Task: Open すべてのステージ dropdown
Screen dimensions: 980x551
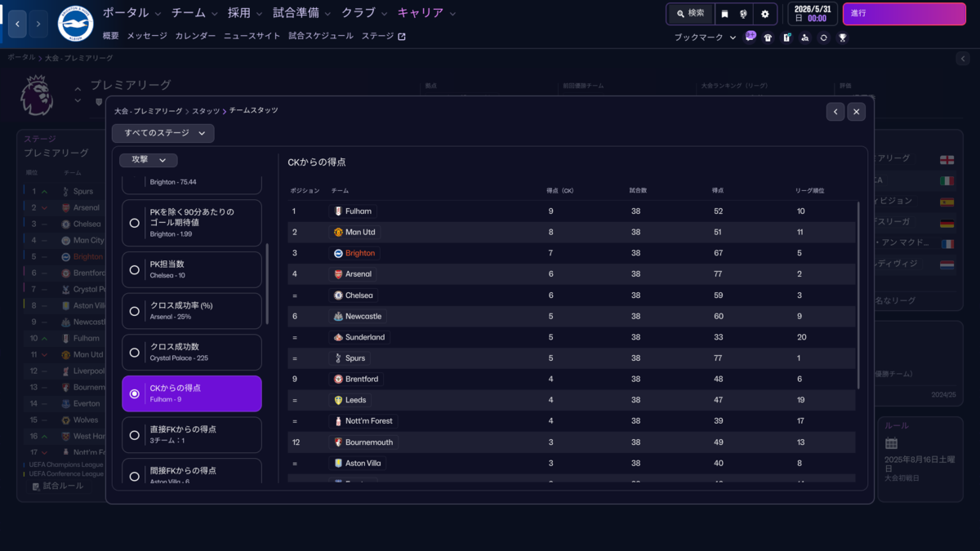Action: pyautogui.click(x=163, y=133)
